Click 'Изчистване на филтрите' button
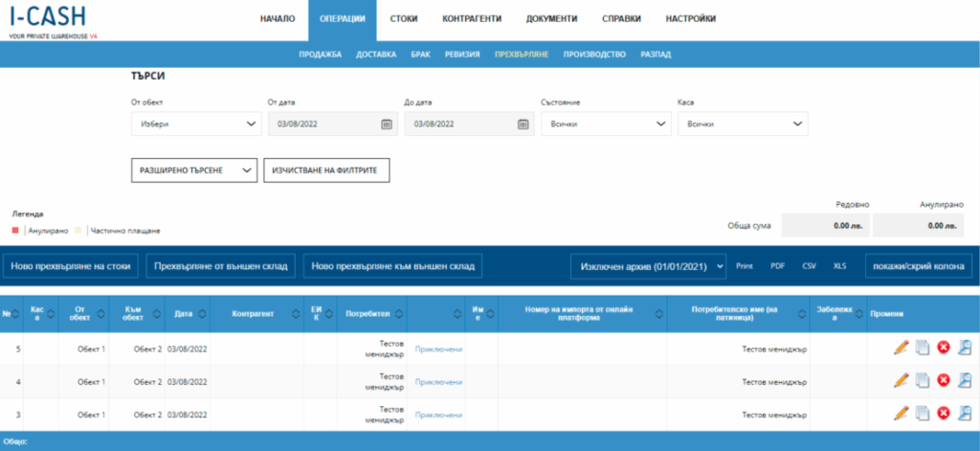 327,169
